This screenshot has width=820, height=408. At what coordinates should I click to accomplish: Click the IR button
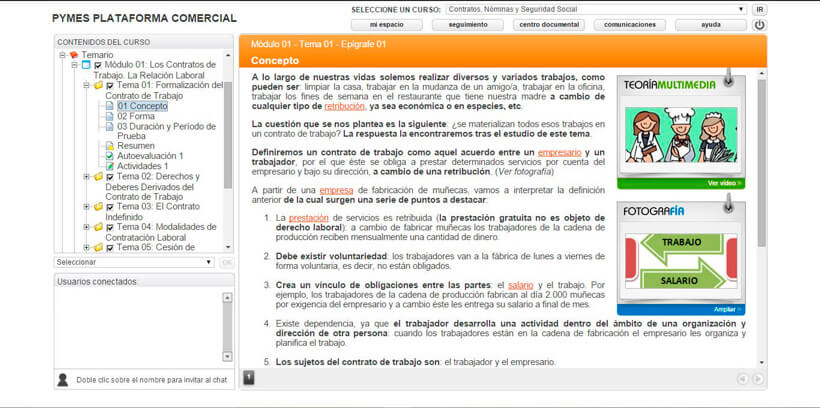(759, 9)
